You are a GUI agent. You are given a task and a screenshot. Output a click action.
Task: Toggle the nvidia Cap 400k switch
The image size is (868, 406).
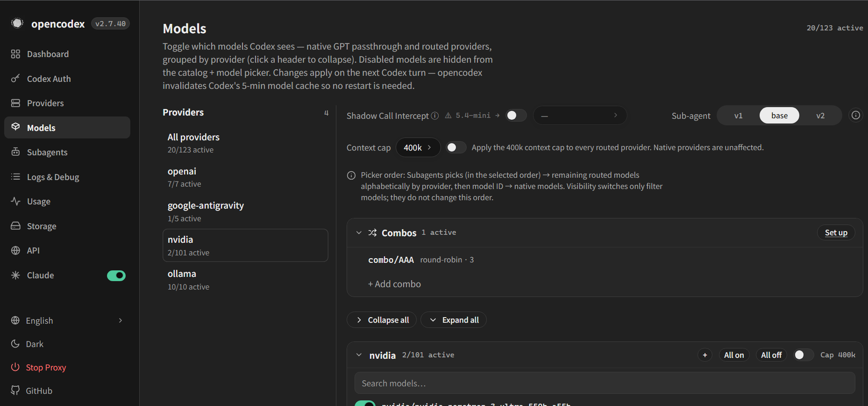804,355
